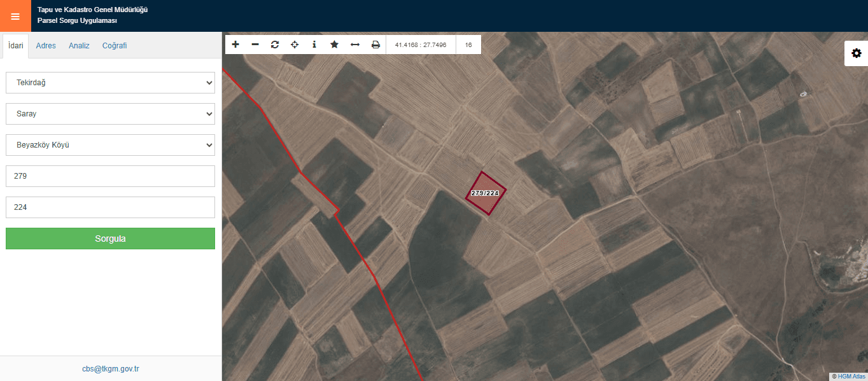Open the cbs@tkgm.gov.tr email link

tap(111, 369)
